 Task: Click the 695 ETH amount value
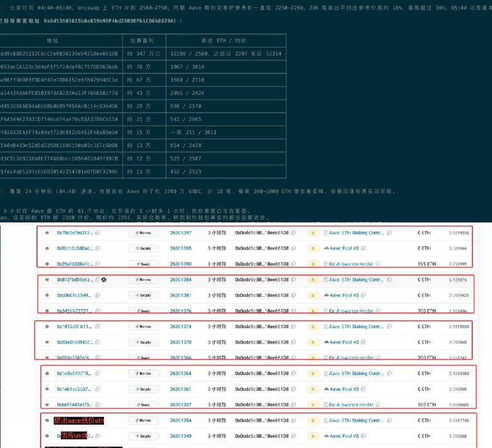pyautogui.click(x=426, y=264)
